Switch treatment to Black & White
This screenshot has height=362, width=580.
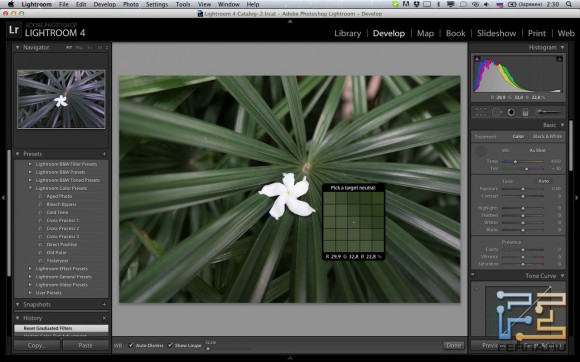[x=547, y=136]
